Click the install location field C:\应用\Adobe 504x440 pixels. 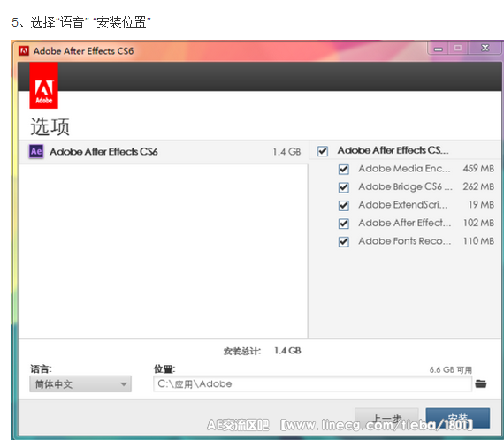[312, 383]
